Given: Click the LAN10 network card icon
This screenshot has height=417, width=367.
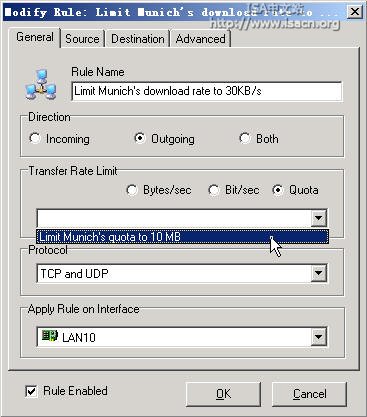Looking at the screenshot, I should 50,336.
